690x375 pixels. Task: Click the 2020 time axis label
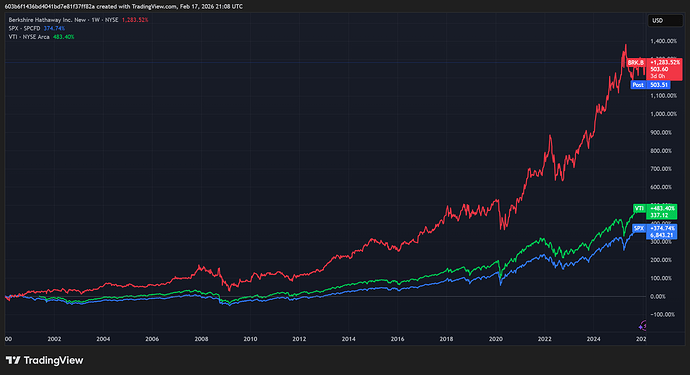pos(496,339)
